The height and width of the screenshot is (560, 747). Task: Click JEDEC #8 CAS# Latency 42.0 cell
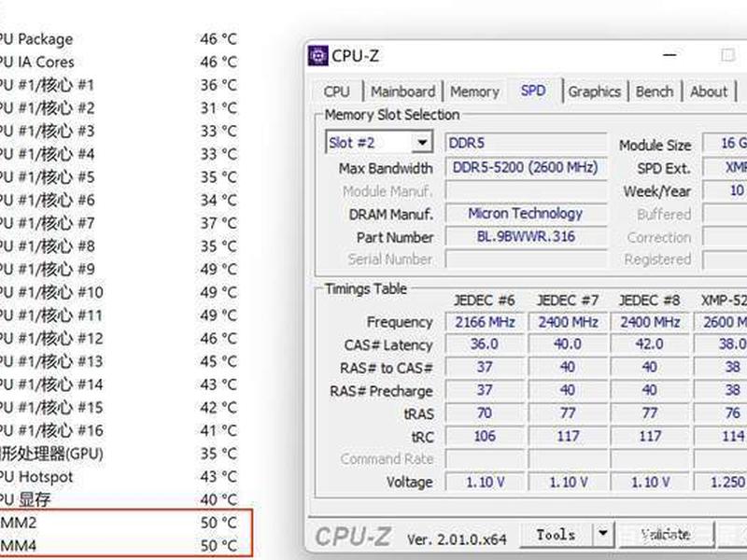click(649, 343)
